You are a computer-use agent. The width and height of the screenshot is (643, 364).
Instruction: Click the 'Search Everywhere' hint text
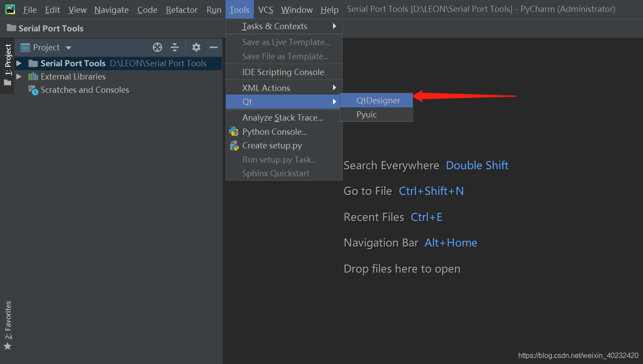(x=391, y=165)
